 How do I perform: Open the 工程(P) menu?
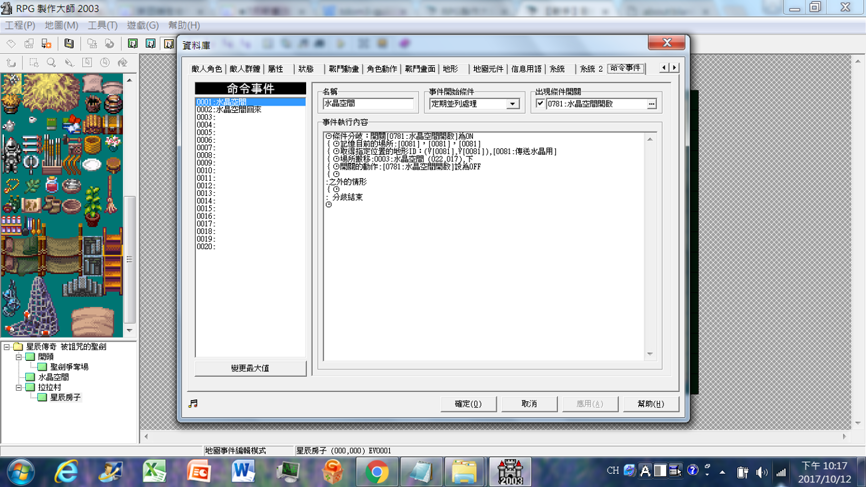click(x=20, y=25)
